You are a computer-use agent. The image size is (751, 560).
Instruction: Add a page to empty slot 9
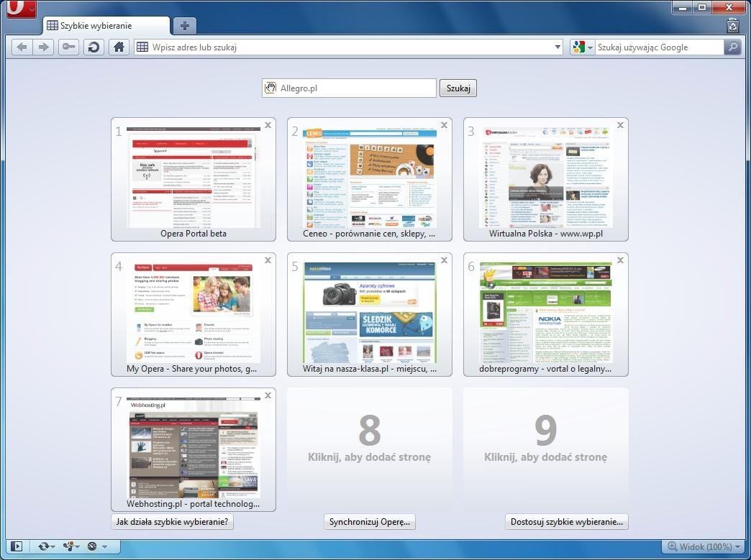[x=546, y=449]
